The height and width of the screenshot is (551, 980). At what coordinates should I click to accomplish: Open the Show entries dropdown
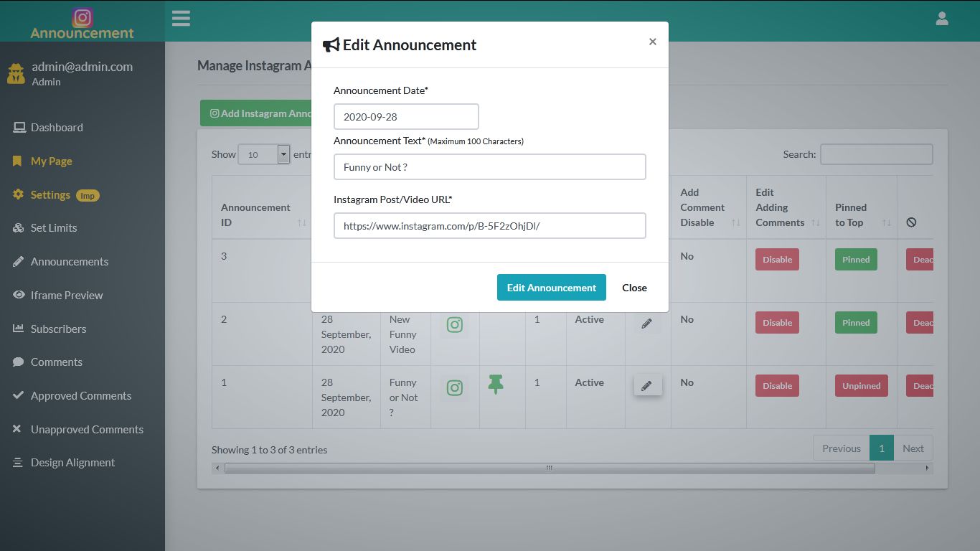[263, 154]
